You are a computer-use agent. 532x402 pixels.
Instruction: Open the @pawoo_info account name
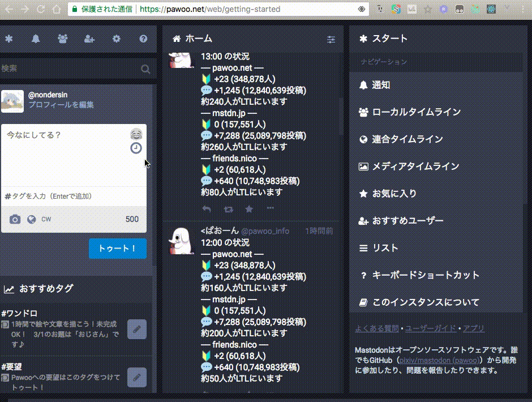coord(265,231)
